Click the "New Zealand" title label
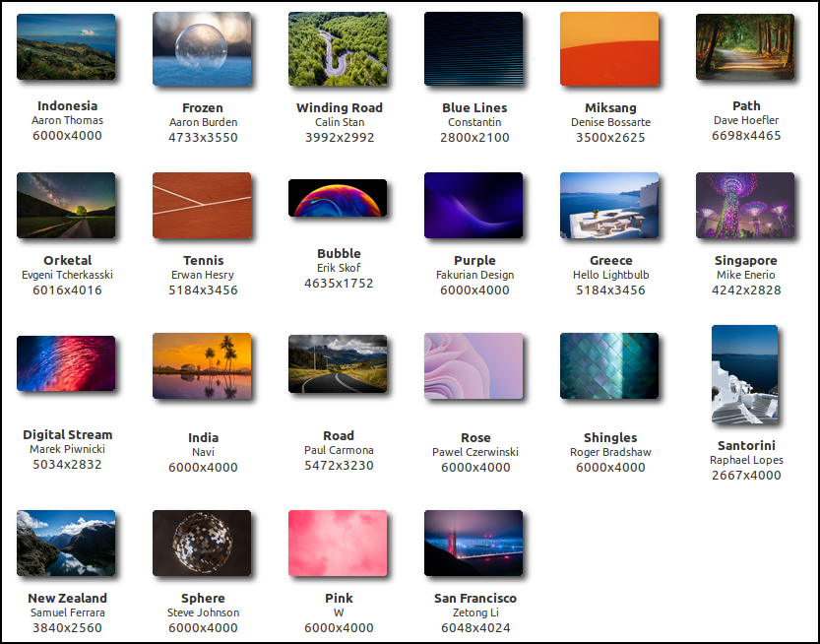The image size is (820, 644). click(68, 598)
